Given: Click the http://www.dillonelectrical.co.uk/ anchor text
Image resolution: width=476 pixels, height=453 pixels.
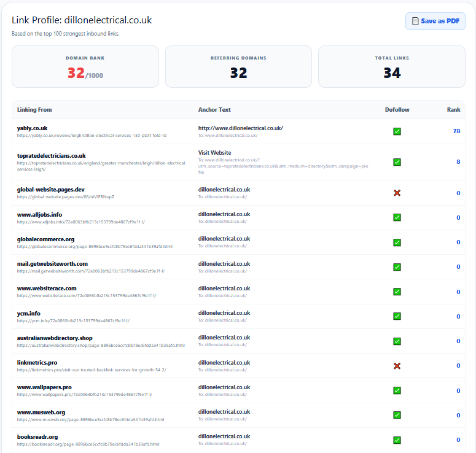Looking at the screenshot, I should (x=241, y=128).
